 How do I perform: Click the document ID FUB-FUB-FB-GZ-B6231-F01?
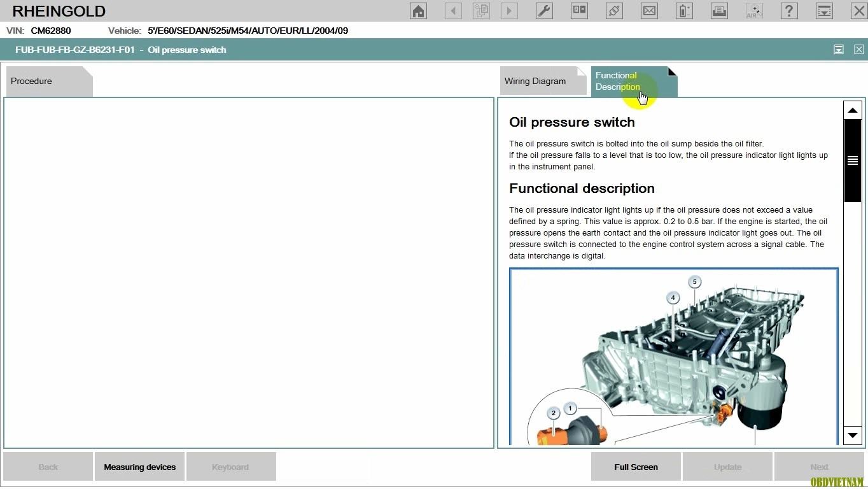click(x=75, y=50)
